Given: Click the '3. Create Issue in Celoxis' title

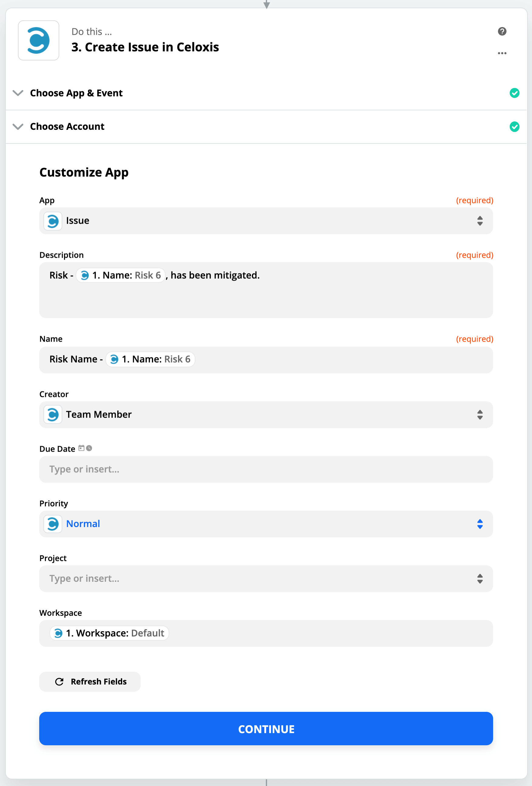Looking at the screenshot, I should coord(145,47).
